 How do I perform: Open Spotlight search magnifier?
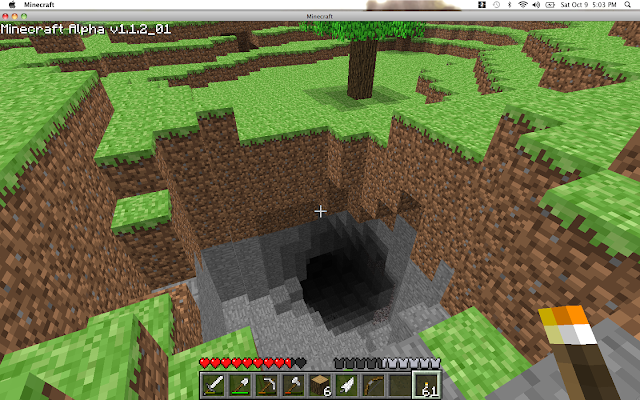627,4
